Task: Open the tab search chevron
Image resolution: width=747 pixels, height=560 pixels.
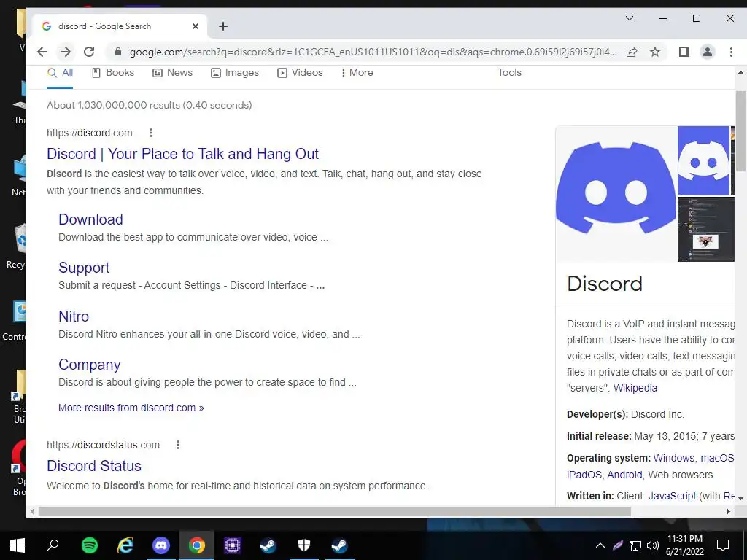Action: [x=630, y=18]
